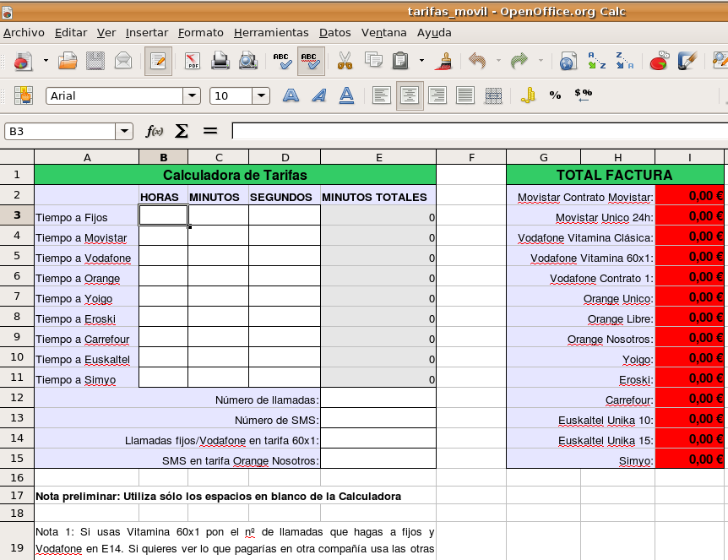Image resolution: width=728 pixels, height=560 pixels.
Task: Expand the Paste options dropdown arrow
Action: pyautogui.click(x=421, y=61)
